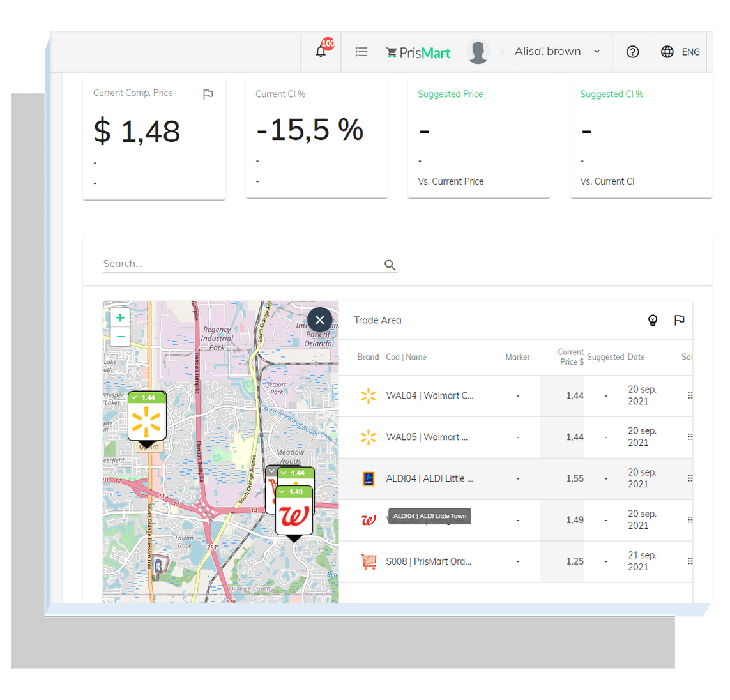Click the ALDI logo in ALDI04 row
730x700 pixels.
369,478
